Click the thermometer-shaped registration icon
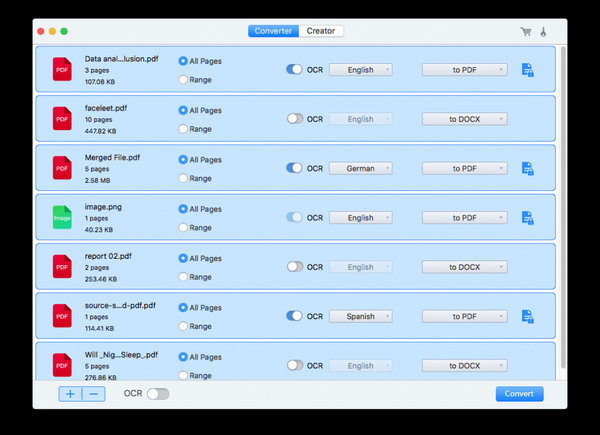 [543, 32]
